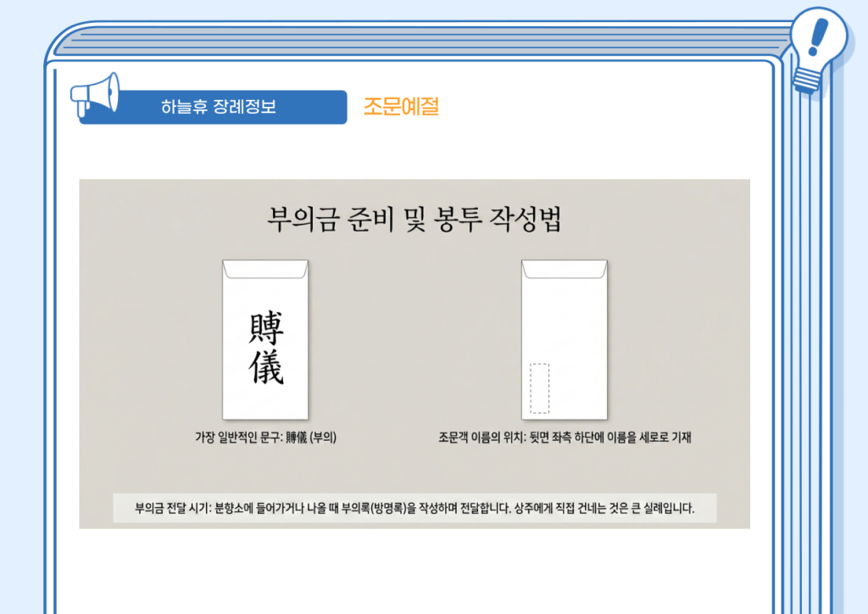Click the caption 조문객 이름의 위치
This screenshot has width=868, height=614.
pyautogui.click(x=565, y=438)
